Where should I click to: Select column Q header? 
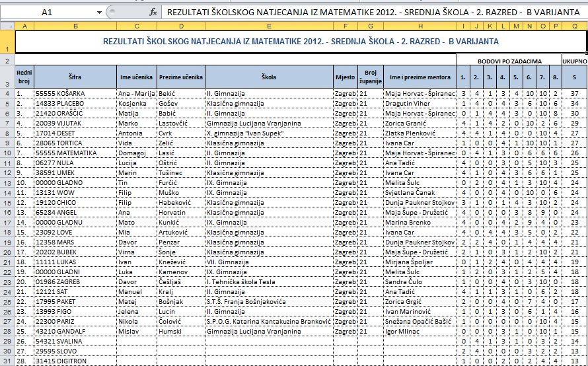point(575,26)
